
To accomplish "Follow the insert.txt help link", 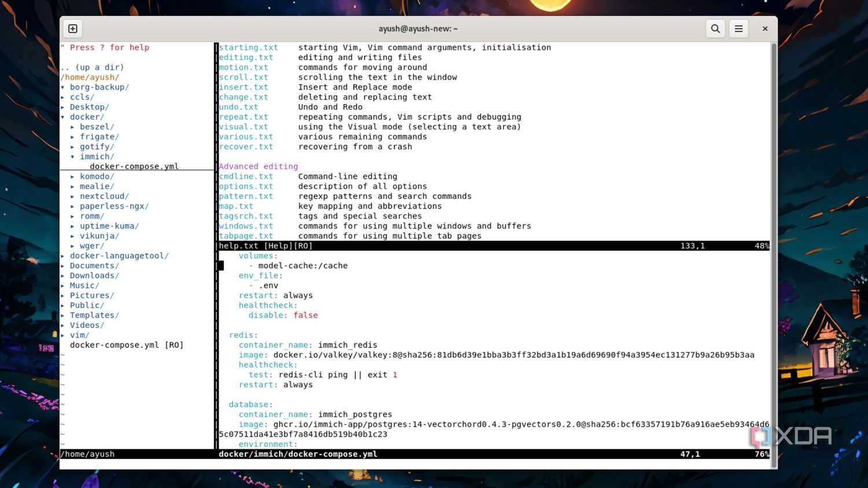I will [x=244, y=87].
